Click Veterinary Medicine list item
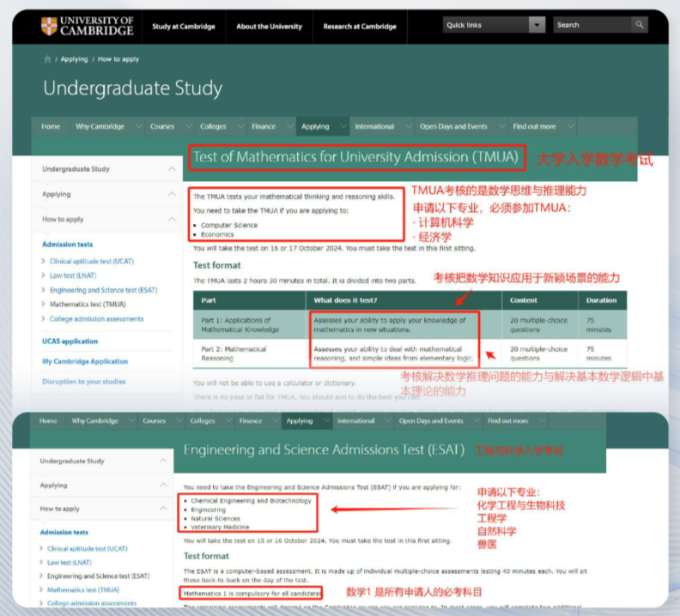Image resolution: width=680 pixels, height=616 pixels. tap(220, 527)
